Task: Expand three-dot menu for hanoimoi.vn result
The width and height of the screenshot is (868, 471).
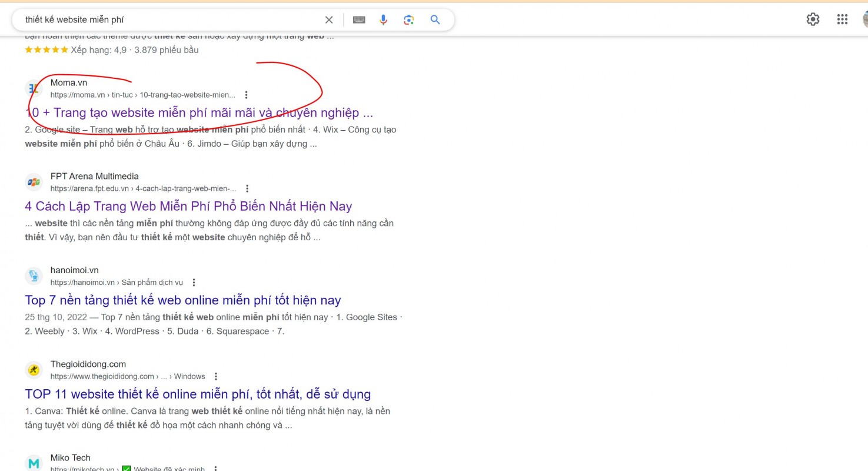Action: click(194, 283)
